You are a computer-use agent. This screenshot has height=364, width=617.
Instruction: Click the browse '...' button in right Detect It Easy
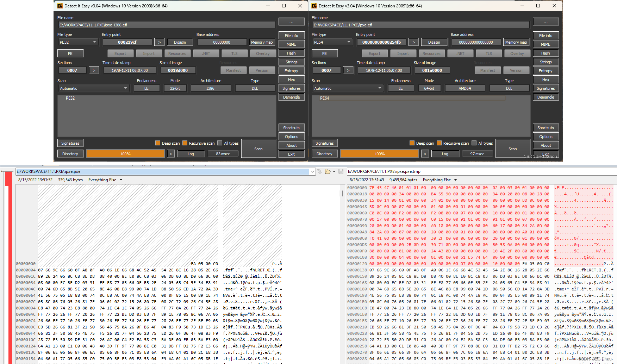click(546, 22)
